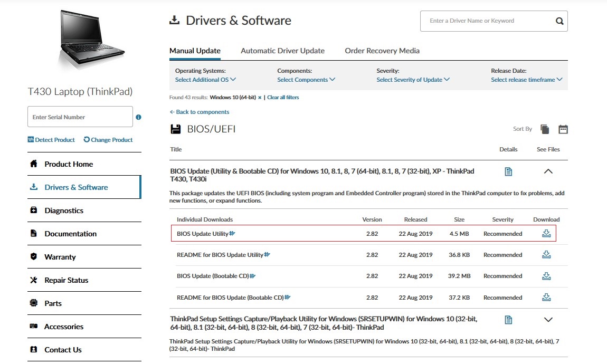Viewport: 607px width, 364px height.
Task: Click the details icon for BIOS Update package
Action: point(508,171)
